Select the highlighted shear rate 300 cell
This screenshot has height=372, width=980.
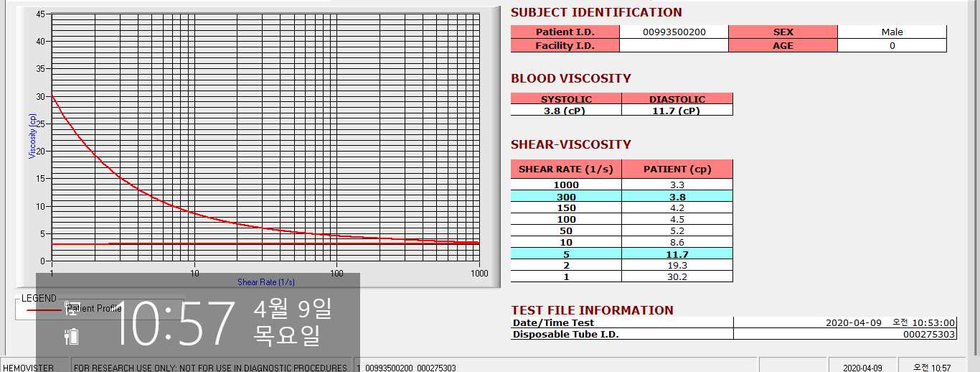pyautogui.click(x=566, y=196)
